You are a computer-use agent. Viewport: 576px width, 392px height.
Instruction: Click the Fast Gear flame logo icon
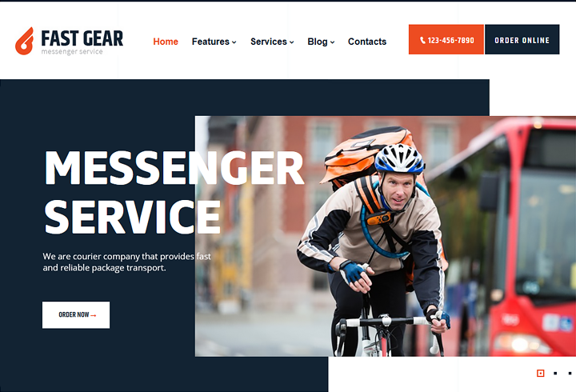[x=25, y=41]
